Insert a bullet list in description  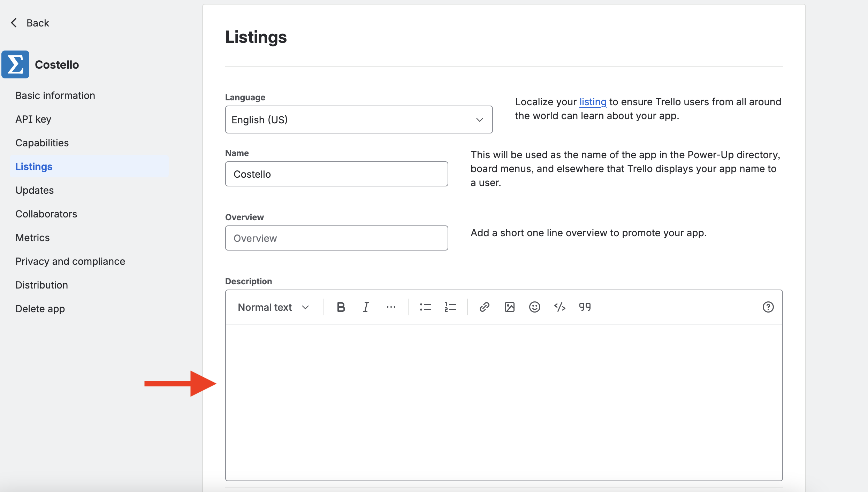point(425,307)
